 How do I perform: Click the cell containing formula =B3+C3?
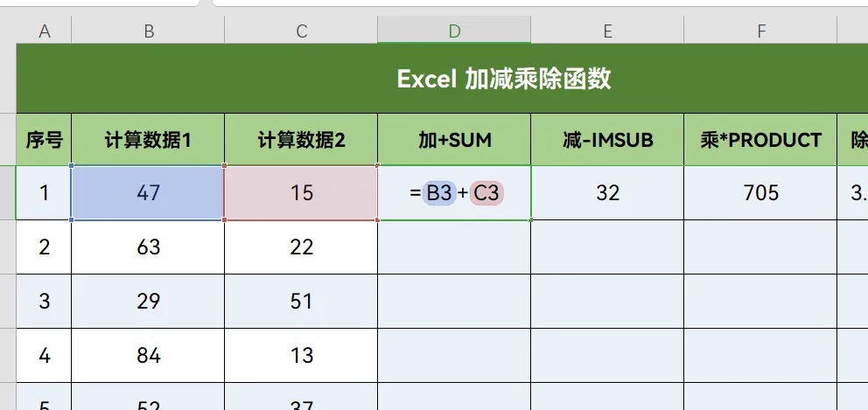[x=454, y=192]
